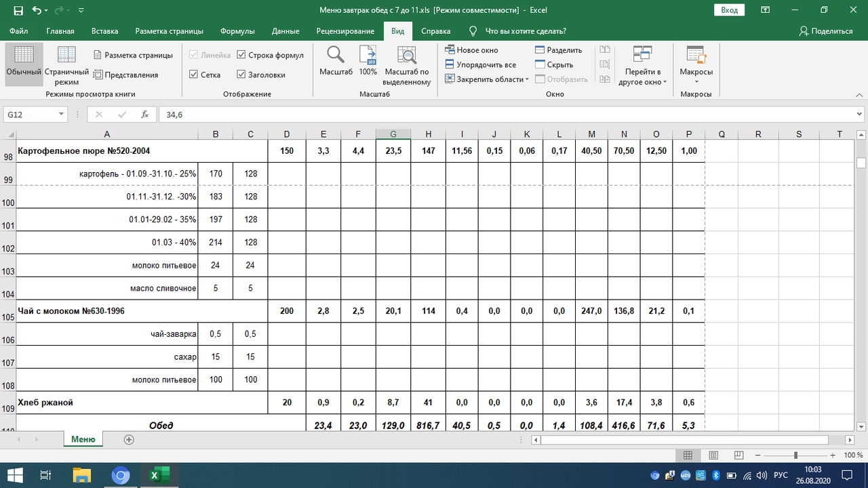Open the Name Box dropdown arrow

pyautogui.click(x=61, y=115)
